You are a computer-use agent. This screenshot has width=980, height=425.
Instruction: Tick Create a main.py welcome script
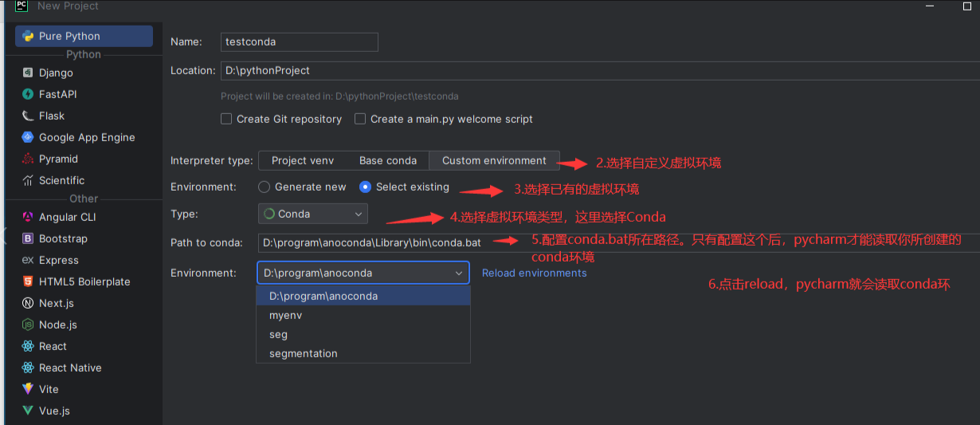click(x=360, y=119)
